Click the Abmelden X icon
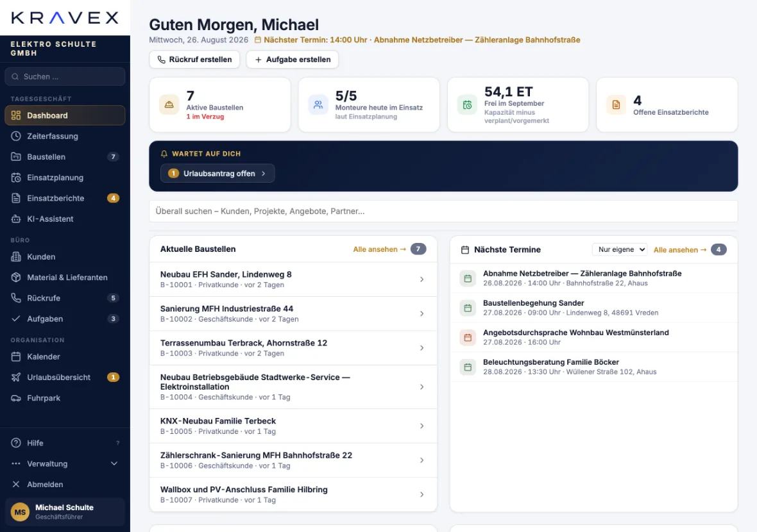Image resolution: width=757 pixels, height=532 pixels. pyautogui.click(x=16, y=485)
